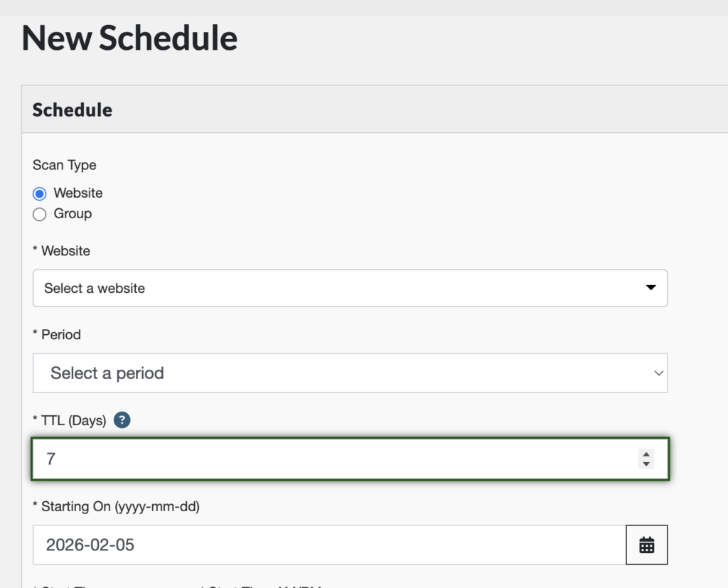The width and height of the screenshot is (728, 588).
Task: Click the "New Schedule" page heading
Action: (130, 38)
